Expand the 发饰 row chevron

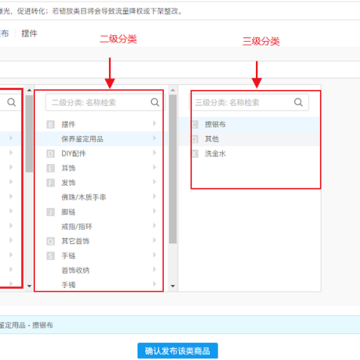tap(154, 182)
